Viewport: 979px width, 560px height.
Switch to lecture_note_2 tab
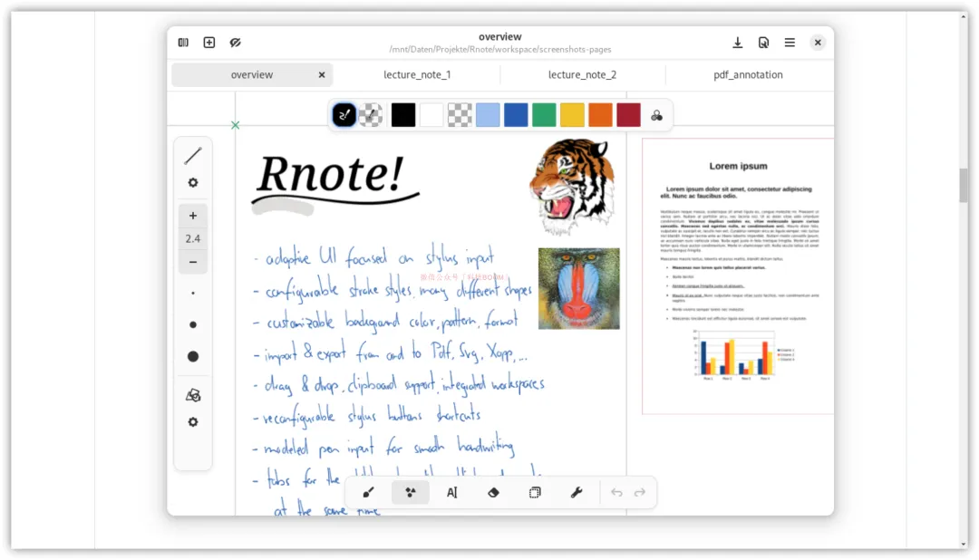click(583, 75)
